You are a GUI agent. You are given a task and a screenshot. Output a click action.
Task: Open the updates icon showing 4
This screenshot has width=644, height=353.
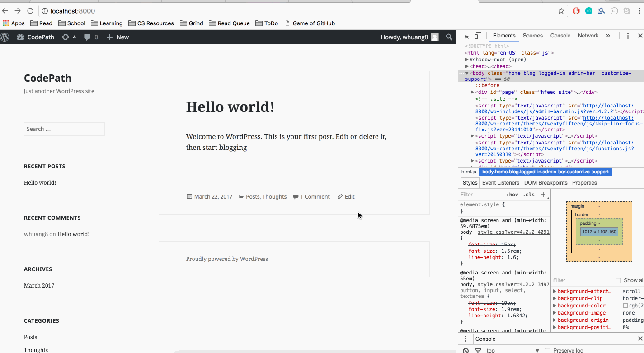[x=69, y=37]
